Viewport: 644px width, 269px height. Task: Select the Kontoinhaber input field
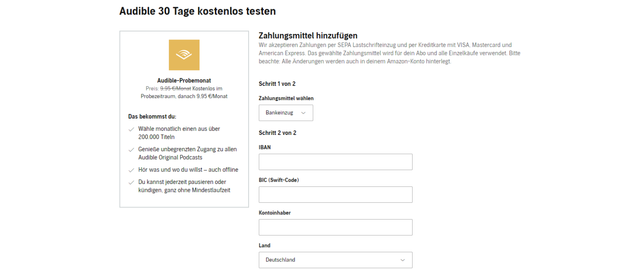coord(335,227)
